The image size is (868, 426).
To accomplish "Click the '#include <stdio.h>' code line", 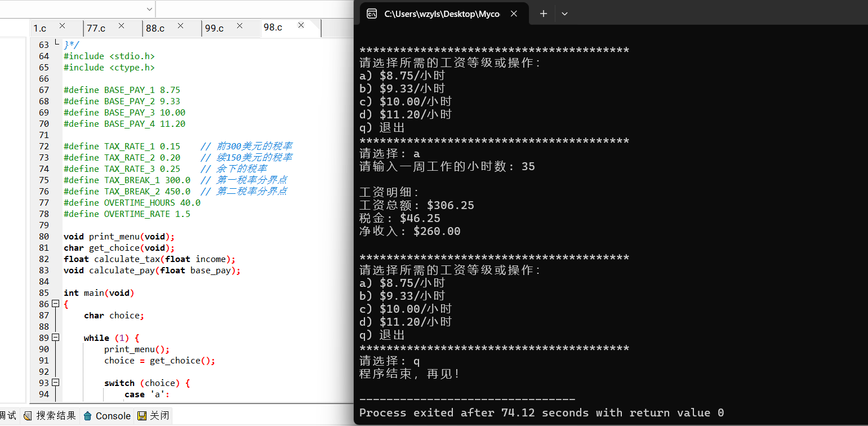I will [x=109, y=56].
